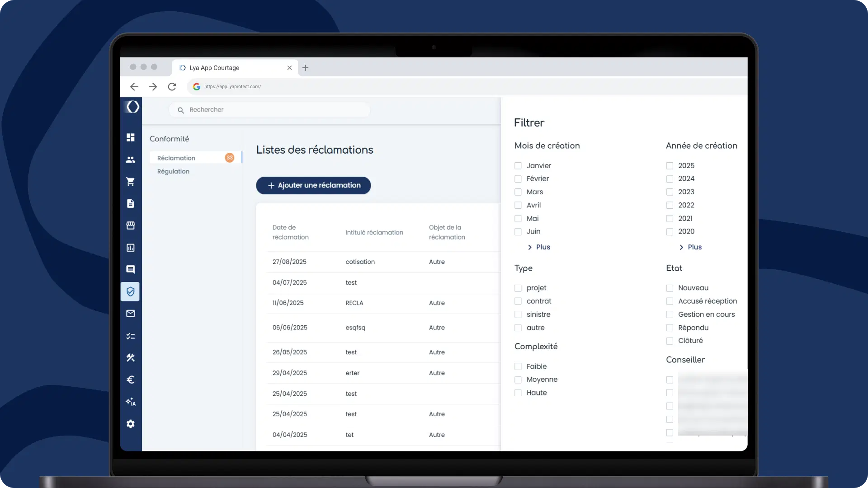Click the Rechercher search field

(269, 110)
